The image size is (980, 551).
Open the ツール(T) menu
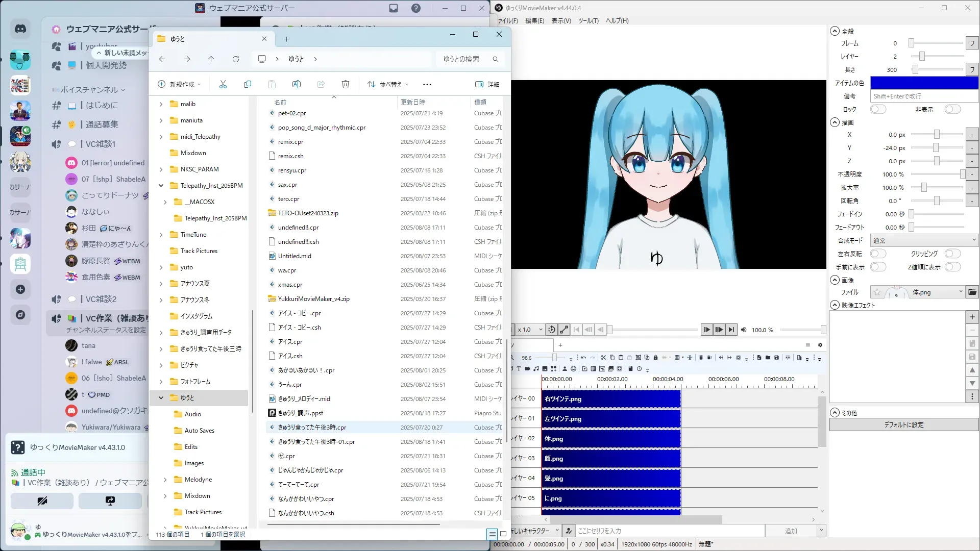[588, 21]
